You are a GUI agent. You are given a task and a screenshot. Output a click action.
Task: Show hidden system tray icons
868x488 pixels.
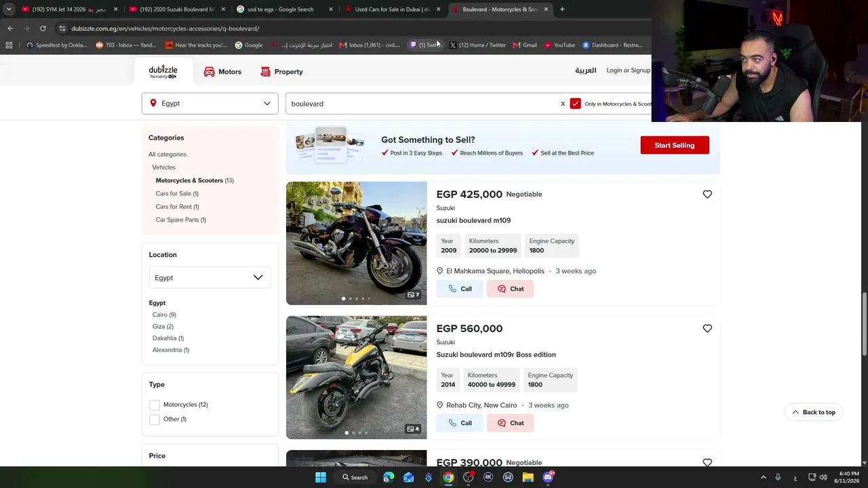coord(763,477)
